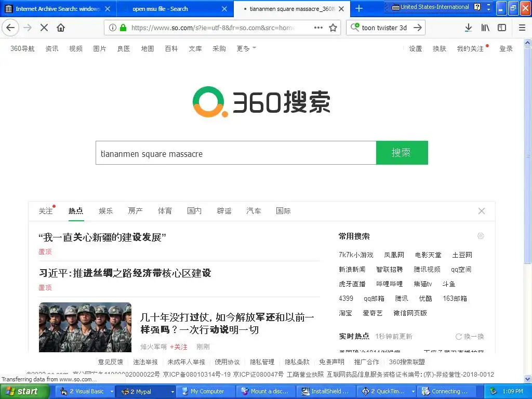Open headline about 新疆的建设发展
The image size is (532, 399).
(102, 237)
